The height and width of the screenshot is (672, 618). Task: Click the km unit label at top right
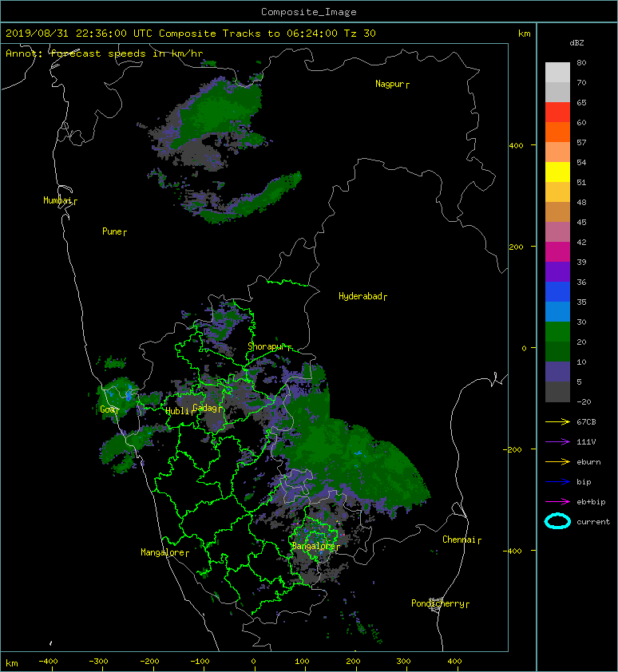(524, 34)
